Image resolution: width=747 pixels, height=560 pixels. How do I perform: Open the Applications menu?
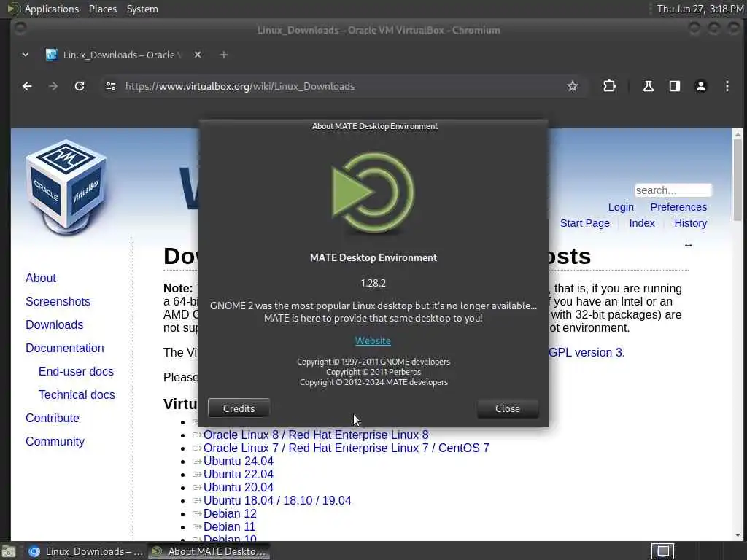pos(52,9)
